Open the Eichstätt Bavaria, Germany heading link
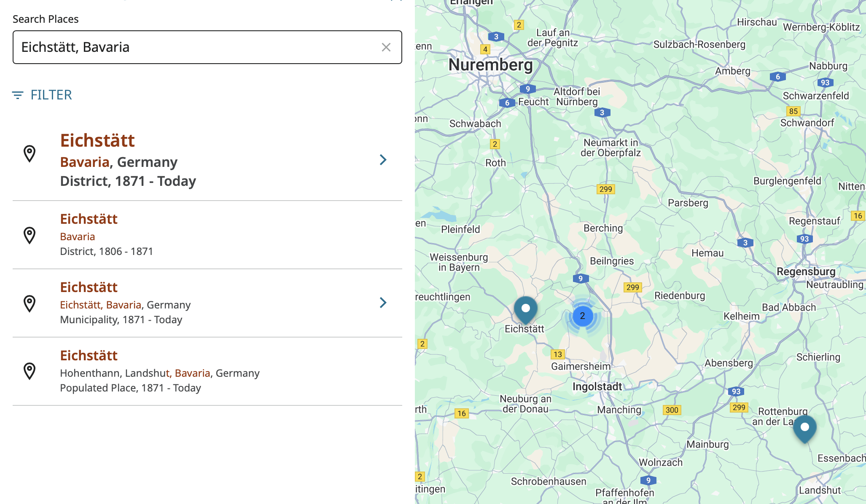Screen dimensions: 866x504 pyautogui.click(x=97, y=140)
